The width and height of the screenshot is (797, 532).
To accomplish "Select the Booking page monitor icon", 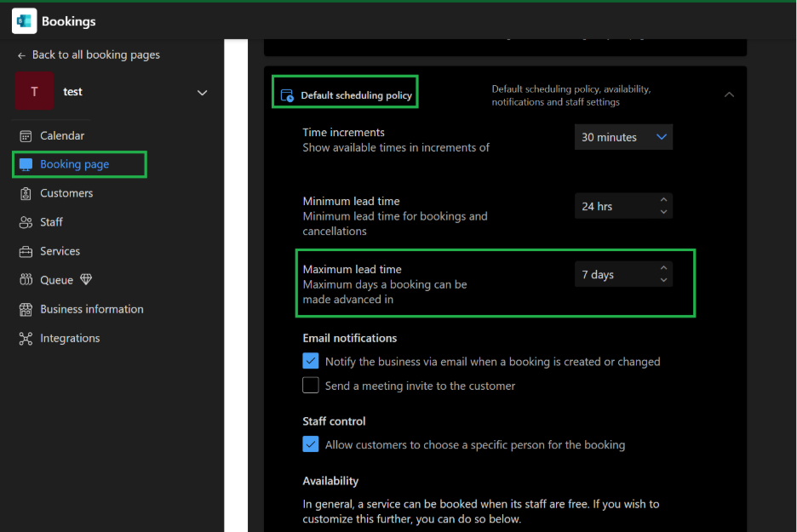I will pos(26,164).
